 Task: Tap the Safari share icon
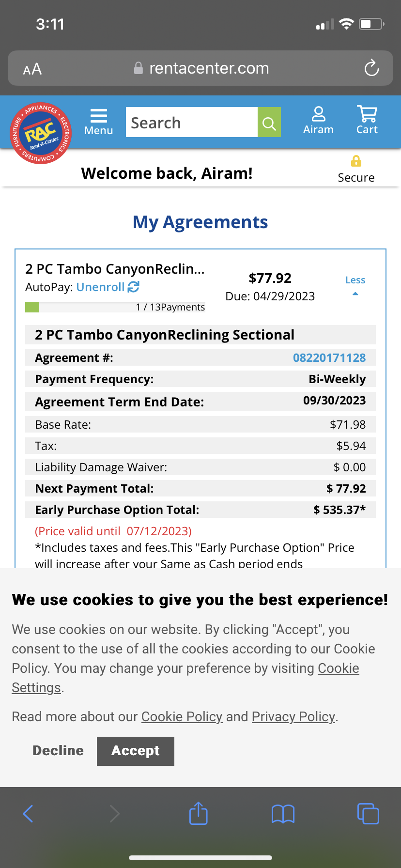[x=198, y=813]
